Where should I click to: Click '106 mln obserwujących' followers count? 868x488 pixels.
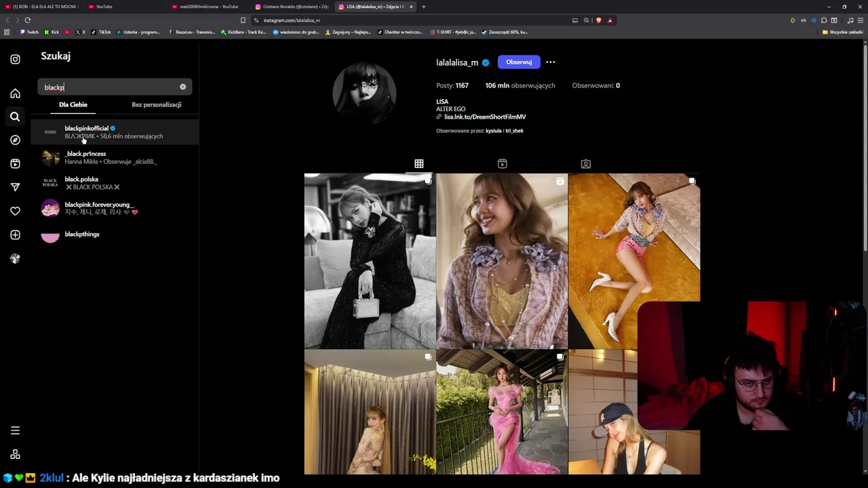pos(520,85)
